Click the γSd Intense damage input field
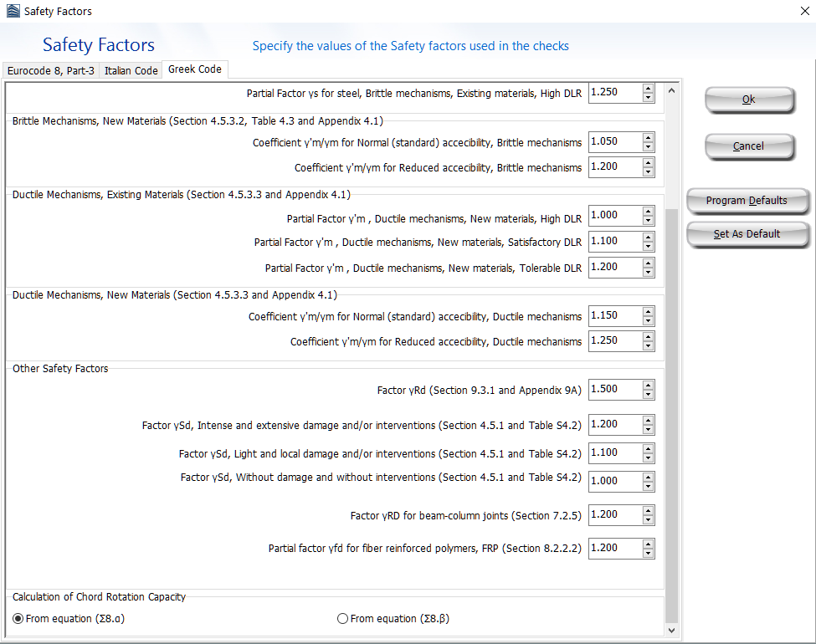Screen dimensions: 816x644 coord(614,424)
